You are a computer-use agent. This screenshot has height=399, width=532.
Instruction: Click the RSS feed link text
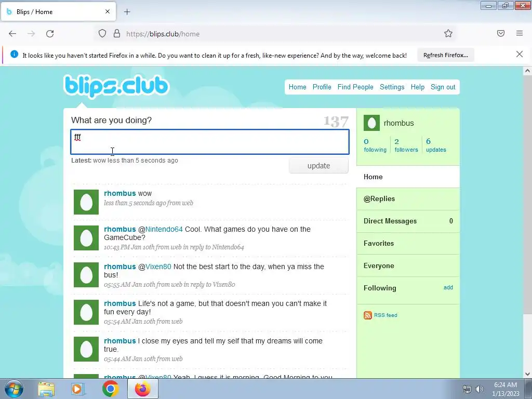385,315
